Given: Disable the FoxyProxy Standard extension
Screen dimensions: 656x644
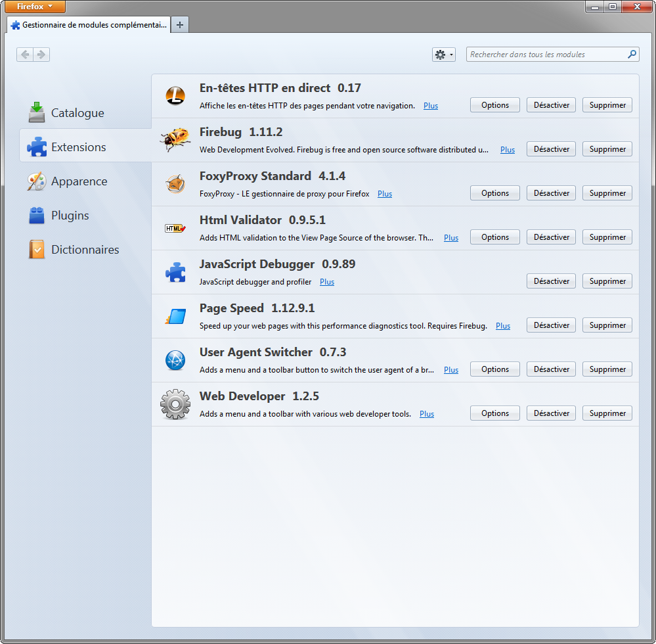Looking at the screenshot, I should pos(551,193).
